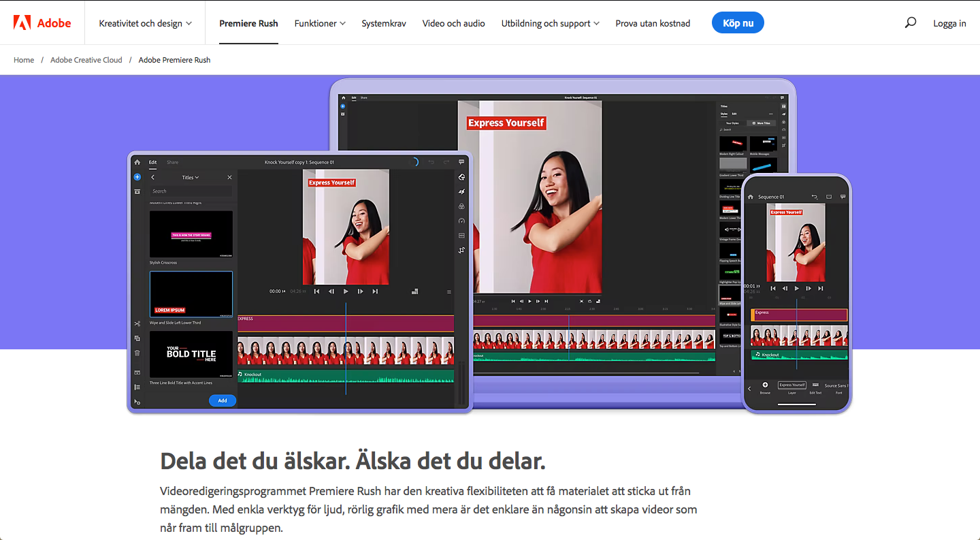
Task: Close the Titles panel with the X
Action: [229, 177]
